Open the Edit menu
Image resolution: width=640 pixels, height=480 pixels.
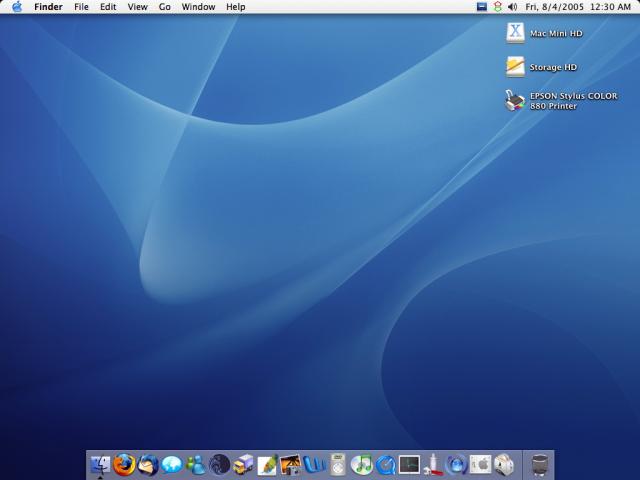[x=108, y=7]
